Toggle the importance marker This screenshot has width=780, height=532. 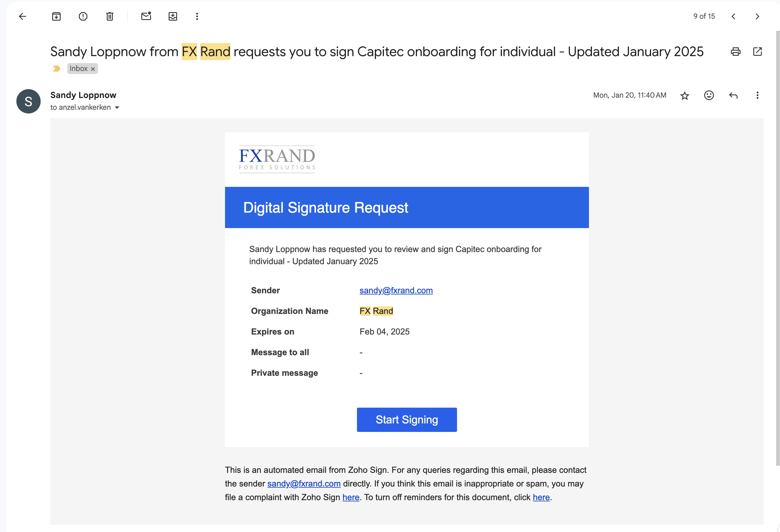57,69
